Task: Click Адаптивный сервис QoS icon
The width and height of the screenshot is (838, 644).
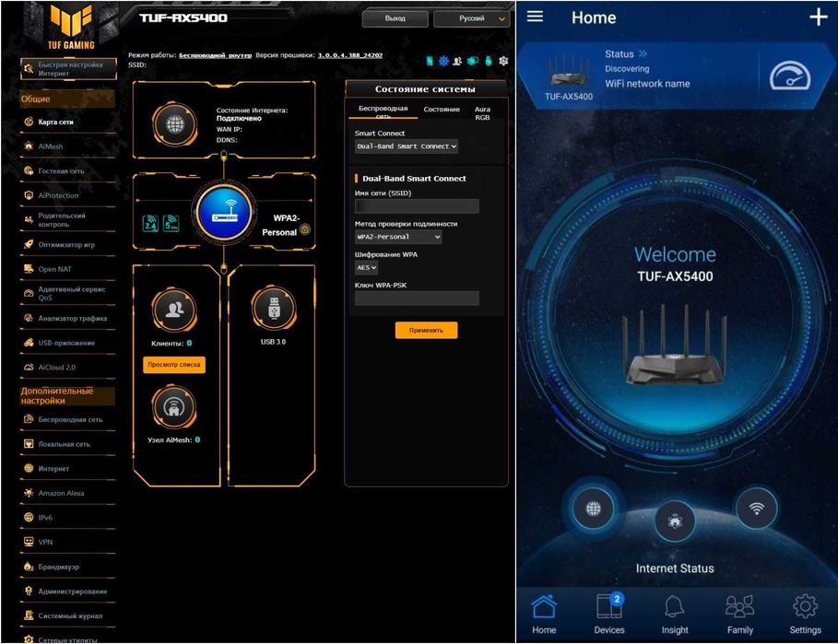Action: tap(29, 293)
